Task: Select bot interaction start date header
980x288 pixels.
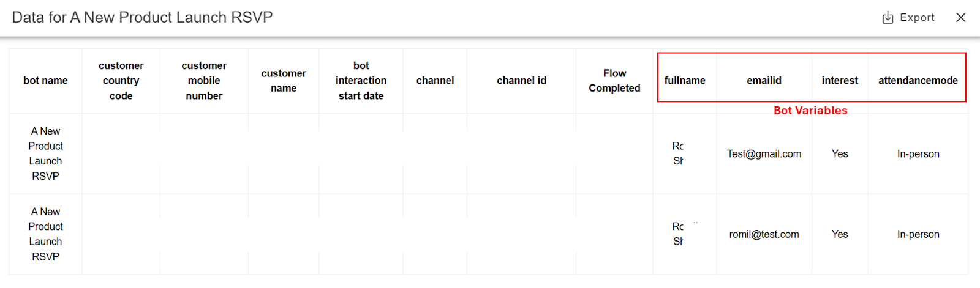Action: point(361,81)
